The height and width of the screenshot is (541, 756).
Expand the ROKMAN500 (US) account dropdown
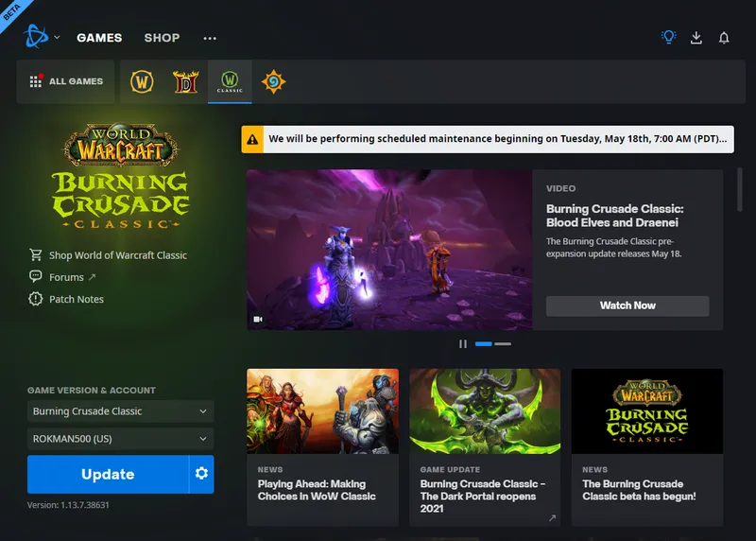click(x=121, y=439)
